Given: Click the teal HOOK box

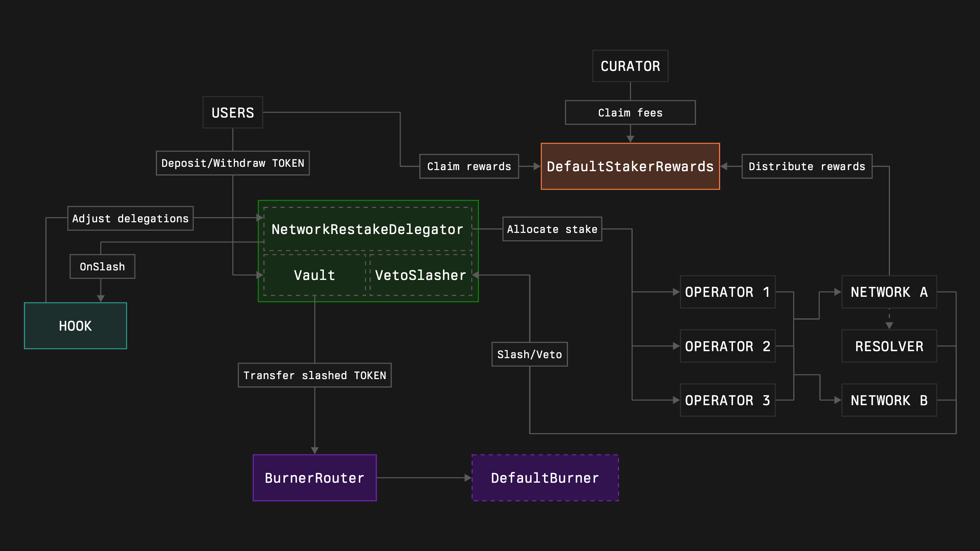Looking at the screenshot, I should (75, 326).
